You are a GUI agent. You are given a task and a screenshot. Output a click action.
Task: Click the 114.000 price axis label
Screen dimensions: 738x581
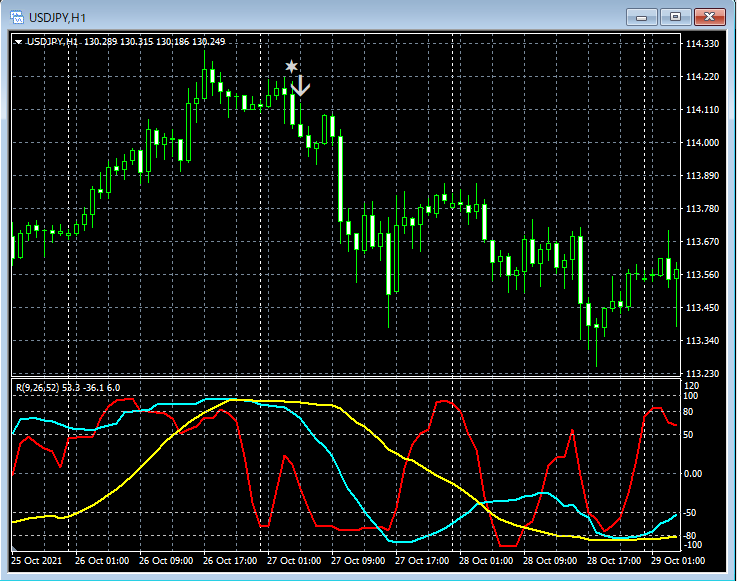point(702,143)
